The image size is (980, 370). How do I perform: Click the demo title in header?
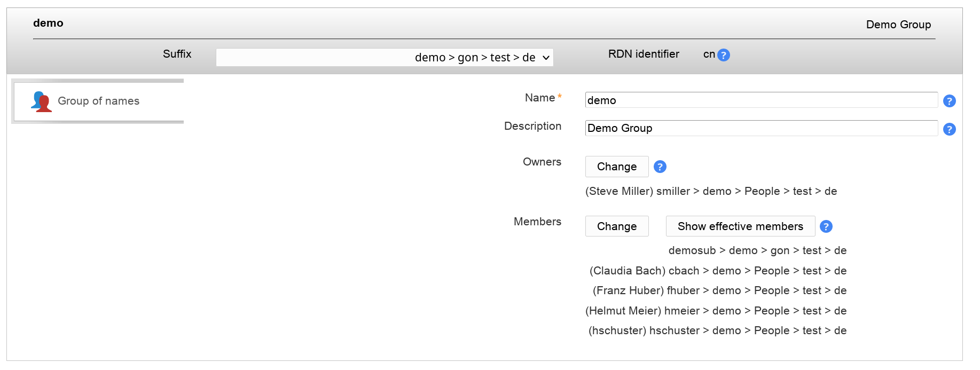point(48,23)
